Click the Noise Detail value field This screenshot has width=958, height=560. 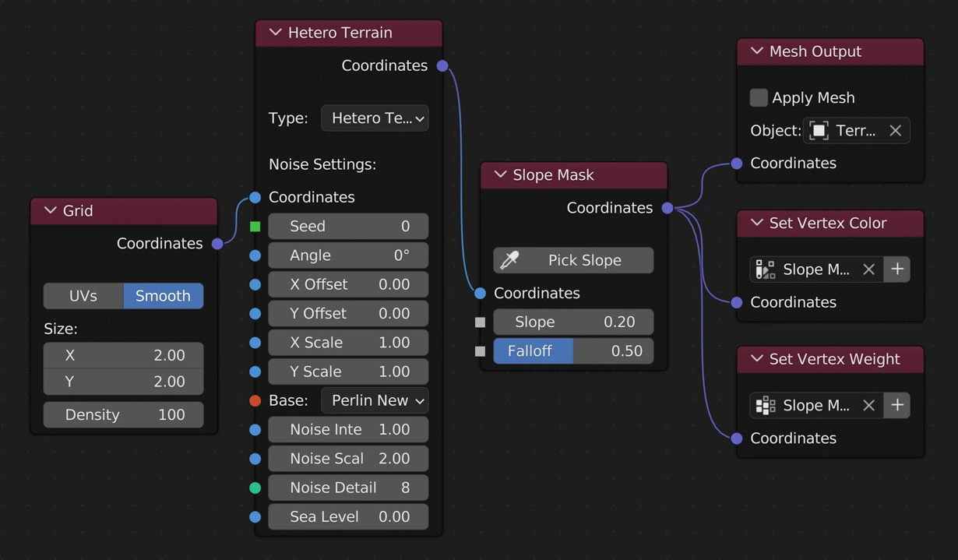coord(348,488)
